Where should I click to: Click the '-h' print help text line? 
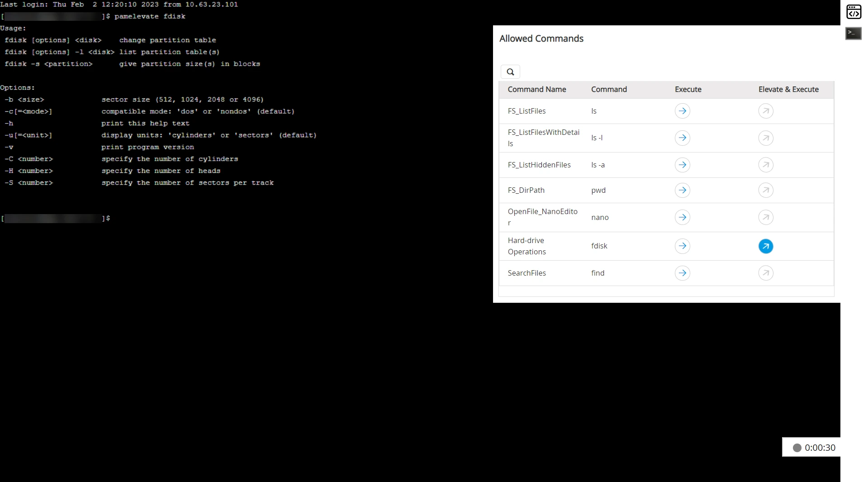[x=97, y=124]
